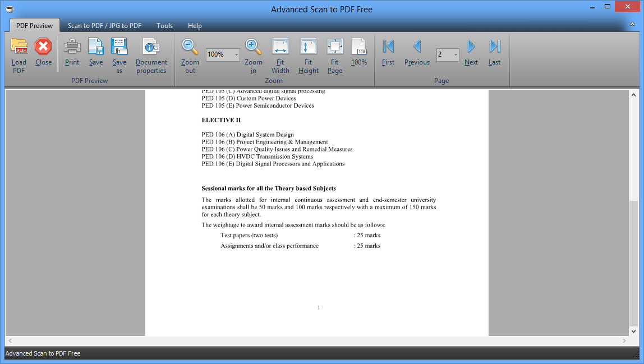The height and width of the screenshot is (364, 644).
Task: Print the document using the printer icon
Action: click(x=72, y=47)
